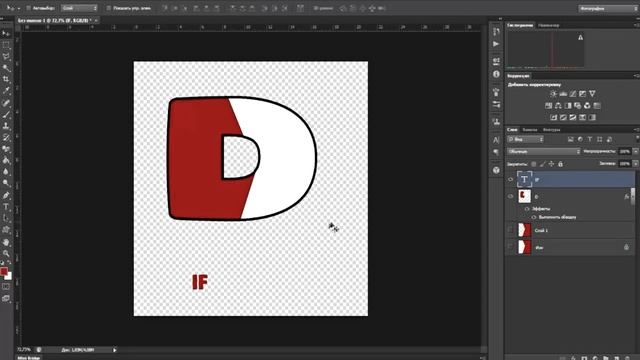
Task: Select the Path Selection tool
Action: tap(6, 218)
